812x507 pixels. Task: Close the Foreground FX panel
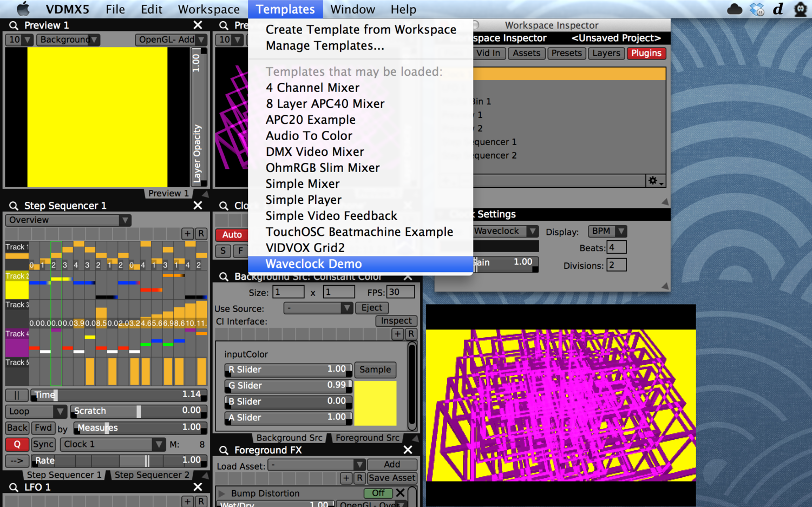pyautogui.click(x=408, y=450)
